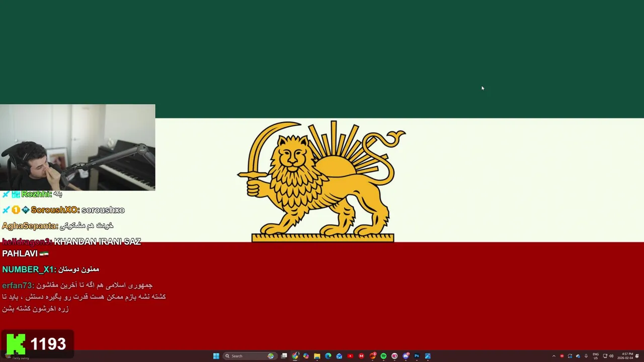Viewport: 644px width, 362px height.
Task: Open the notifications bell icon
Action: pyautogui.click(x=637, y=356)
